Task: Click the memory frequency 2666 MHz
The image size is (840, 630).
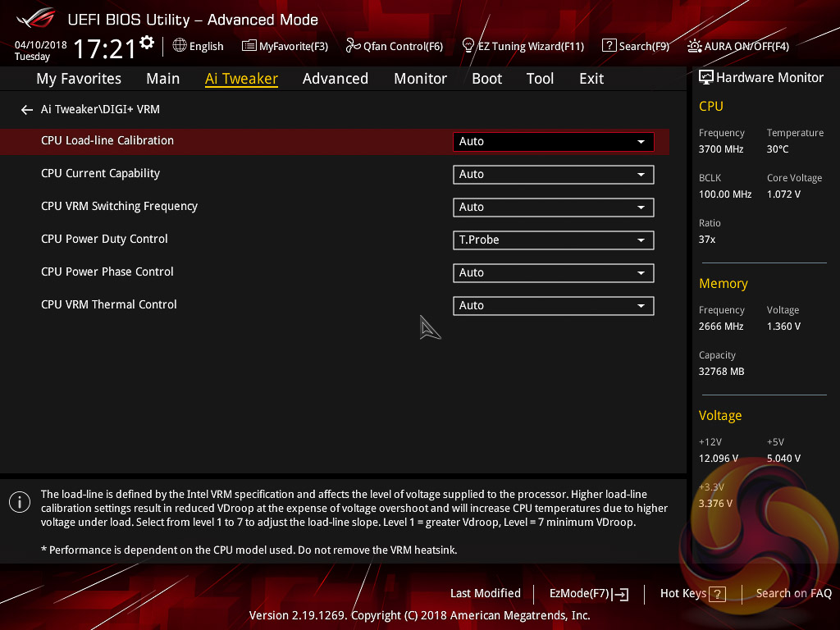Action: (x=721, y=326)
